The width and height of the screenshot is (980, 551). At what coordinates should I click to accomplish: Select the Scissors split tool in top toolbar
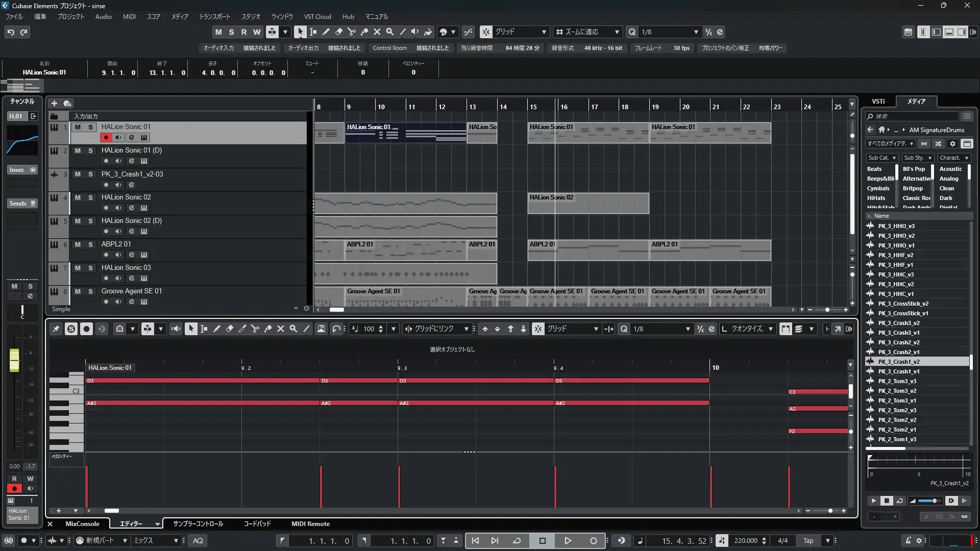tap(351, 32)
